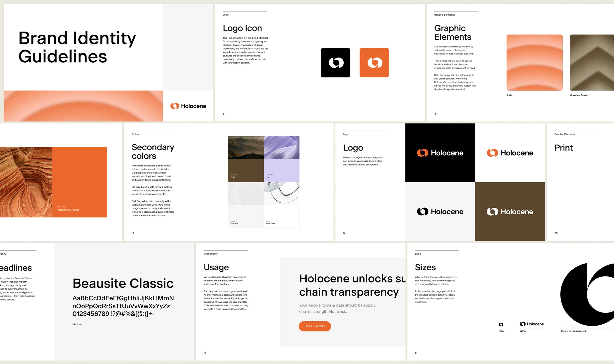Click the Brand Identity Guidelines title
614x364 pixels.
coord(77,47)
